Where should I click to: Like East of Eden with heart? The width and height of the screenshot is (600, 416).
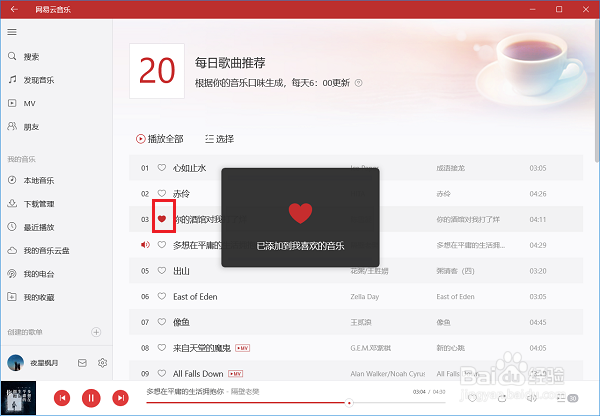162,296
